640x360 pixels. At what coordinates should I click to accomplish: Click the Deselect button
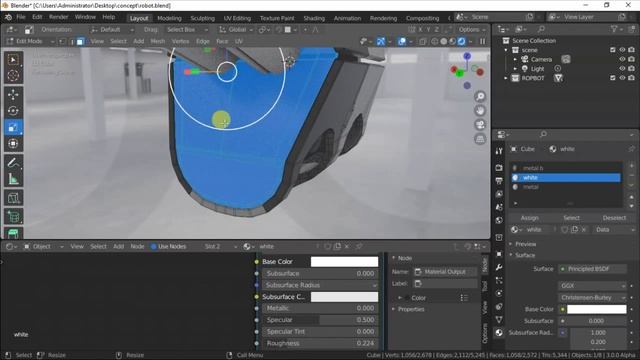(x=614, y=218)
